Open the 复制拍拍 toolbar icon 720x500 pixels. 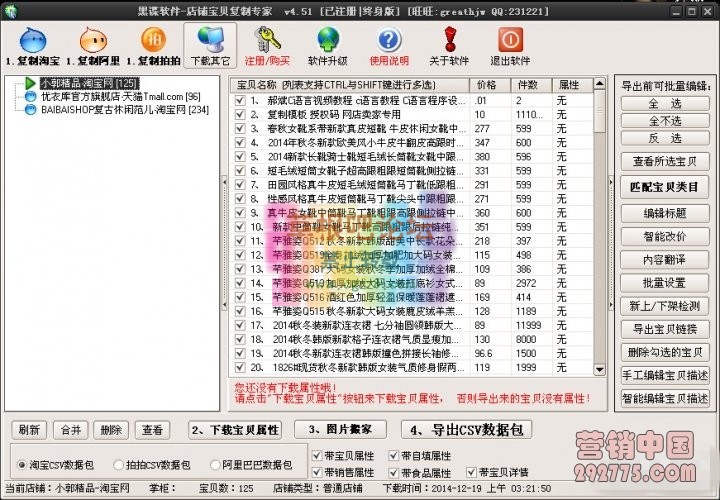click(x=153, y=40)
